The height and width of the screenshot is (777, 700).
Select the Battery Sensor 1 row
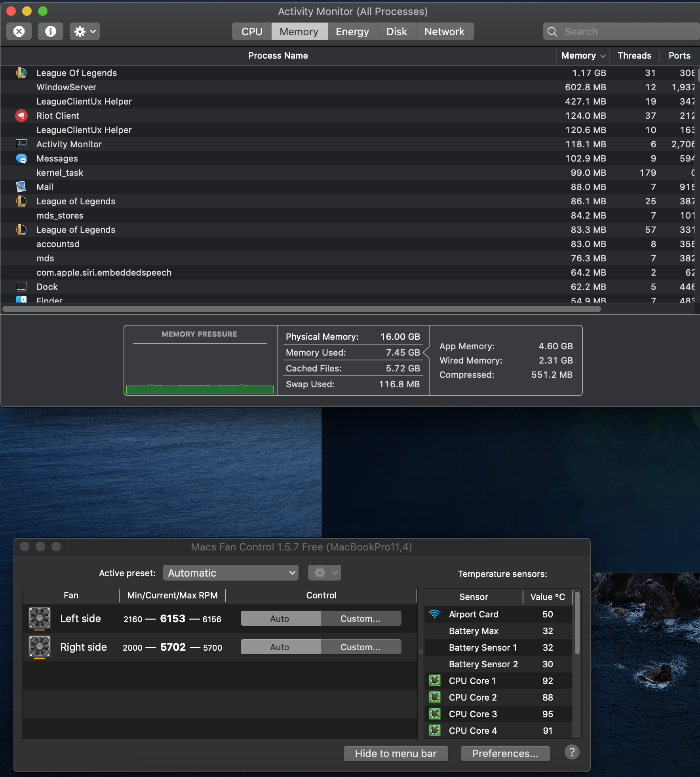[498, 647]
